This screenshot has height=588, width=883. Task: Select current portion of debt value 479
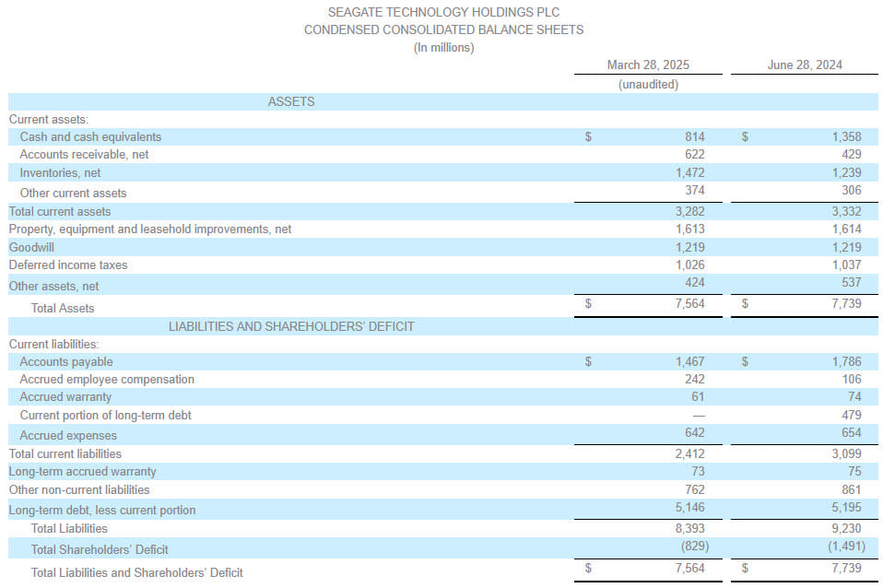pos(852,415)
